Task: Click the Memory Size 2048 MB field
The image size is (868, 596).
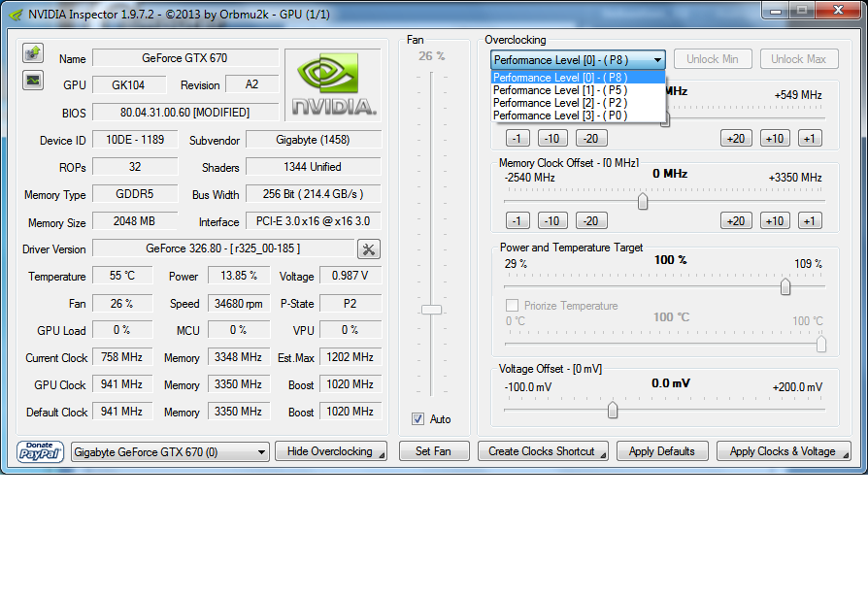Action: click(x=135, y=221)
